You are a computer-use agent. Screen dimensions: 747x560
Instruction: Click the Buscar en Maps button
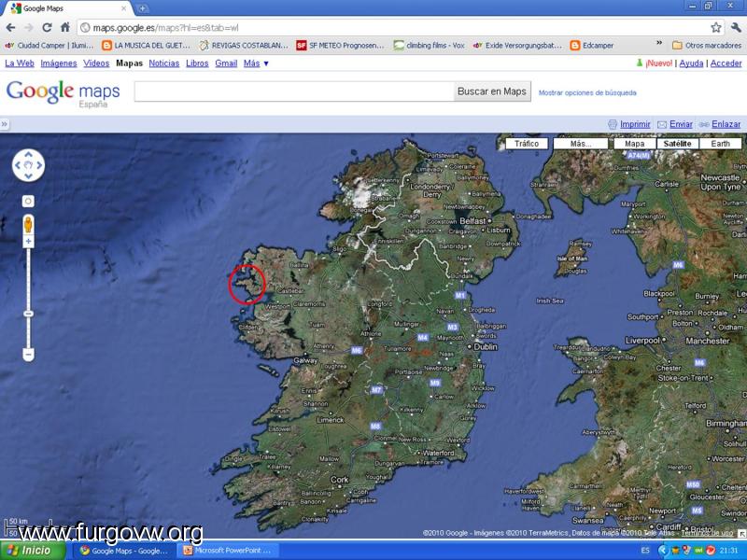coord(492,91)
